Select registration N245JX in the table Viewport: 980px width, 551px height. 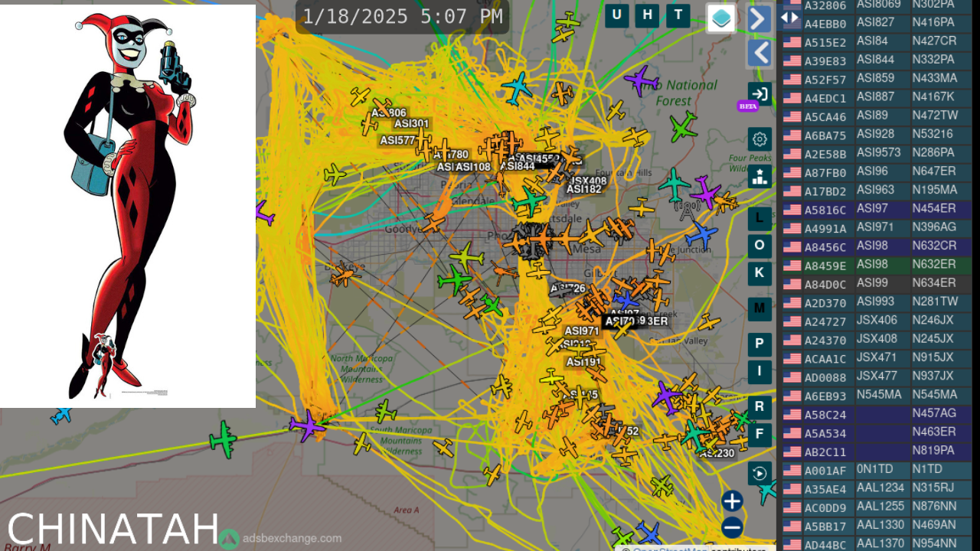click(x=933, y=338)
